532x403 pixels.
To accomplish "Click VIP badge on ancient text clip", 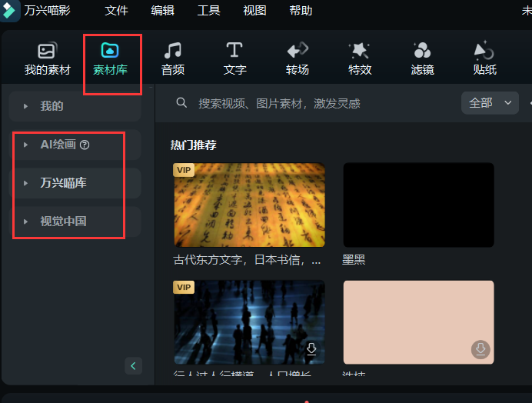I will coord(184,170).
